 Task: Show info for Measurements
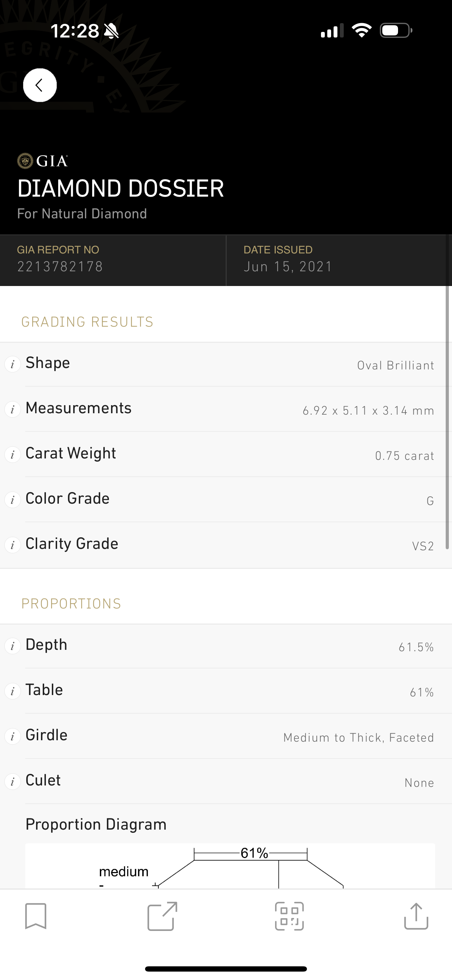(x=13, y=409)
